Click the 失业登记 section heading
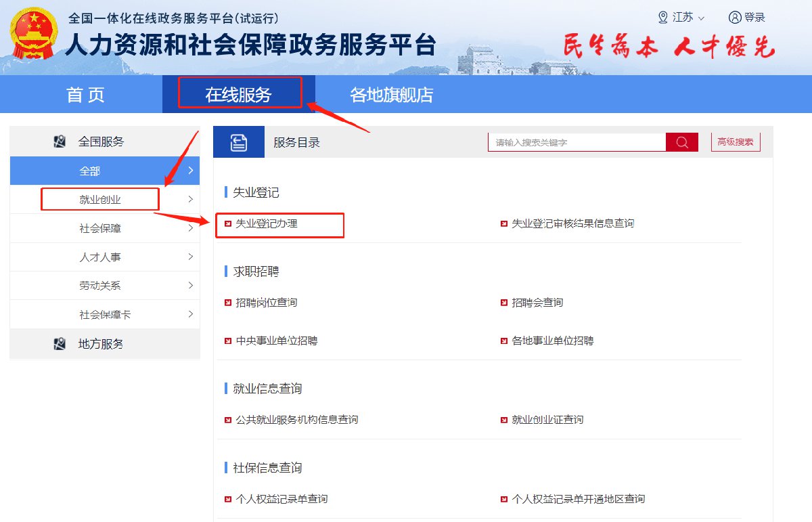This screenshot has width=812, height=522. click(x=256, y=193)
